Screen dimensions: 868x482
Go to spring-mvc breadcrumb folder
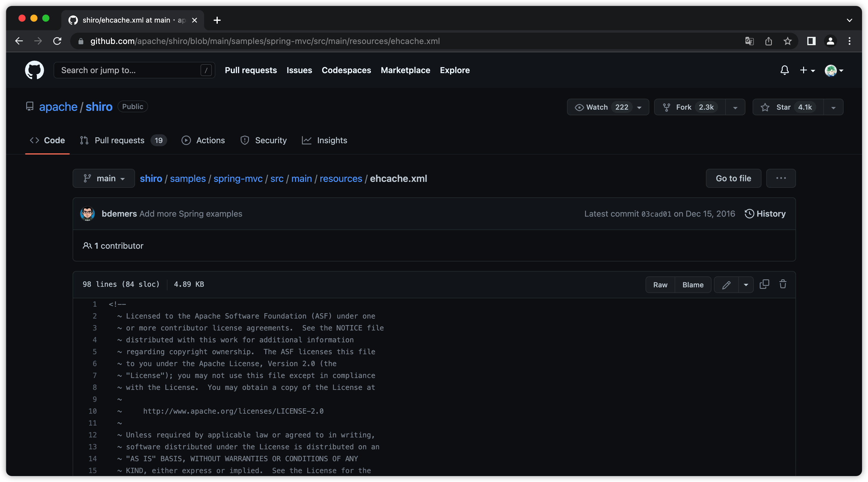click(238, 178)
